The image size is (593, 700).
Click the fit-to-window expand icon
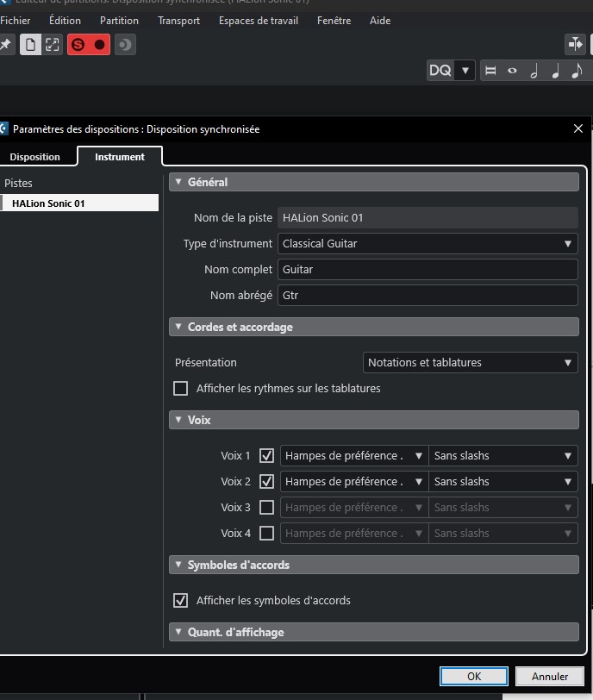52,45
